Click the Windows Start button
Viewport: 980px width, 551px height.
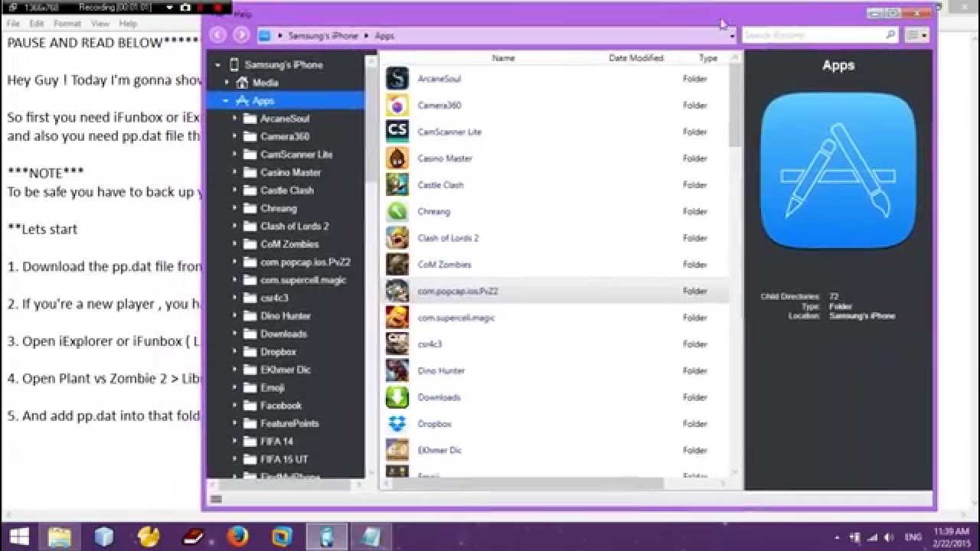point(19,536)
